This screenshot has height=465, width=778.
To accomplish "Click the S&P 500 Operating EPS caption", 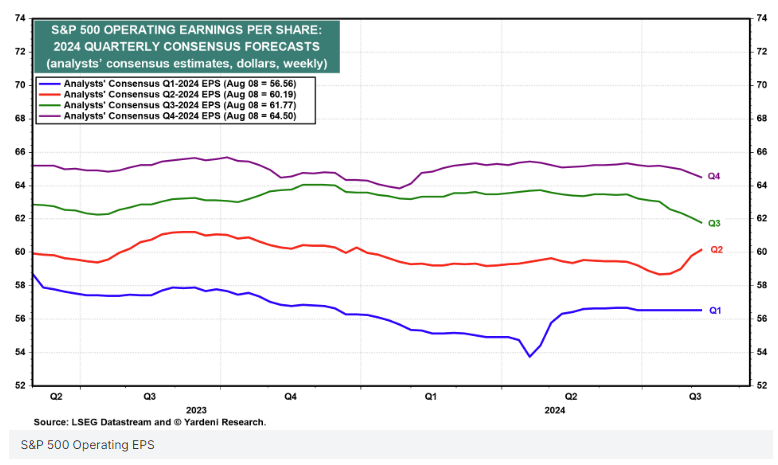I will click(80, 446).
